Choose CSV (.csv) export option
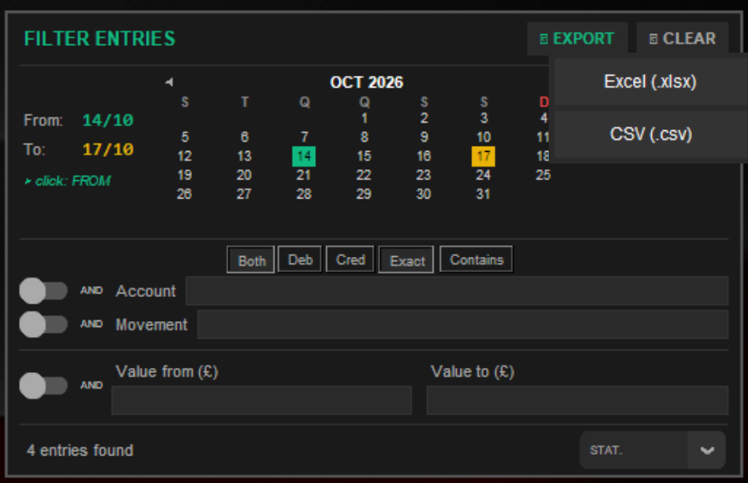The height and width of the screenshot is (483, 748). coord(651,134)
